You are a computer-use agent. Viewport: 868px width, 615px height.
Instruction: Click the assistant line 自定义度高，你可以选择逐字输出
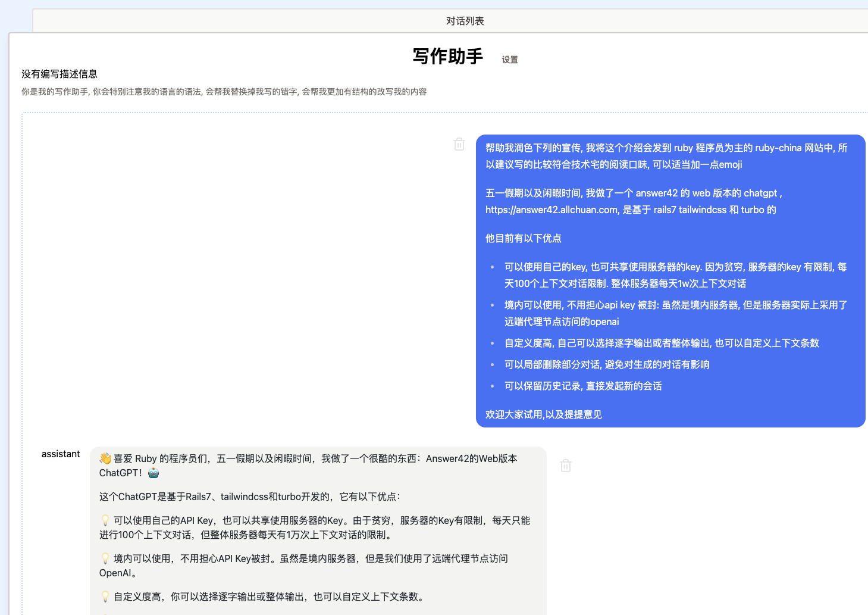[264, 597]
